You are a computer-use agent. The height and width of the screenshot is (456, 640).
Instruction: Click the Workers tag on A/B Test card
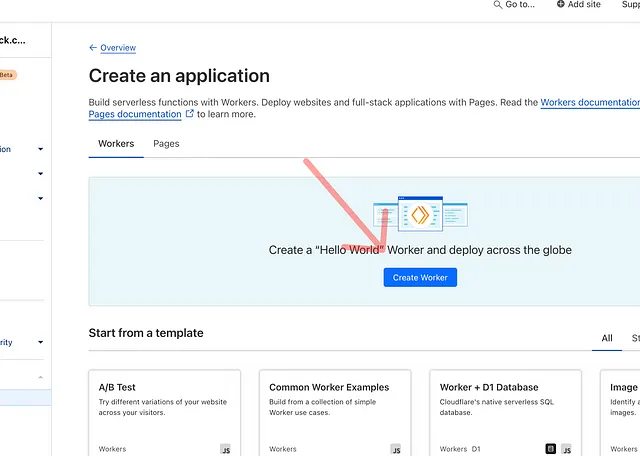(x=112, y=449)
